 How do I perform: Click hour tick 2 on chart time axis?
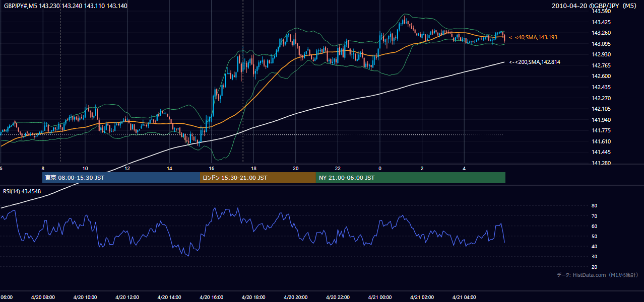[x=422, y=168]
